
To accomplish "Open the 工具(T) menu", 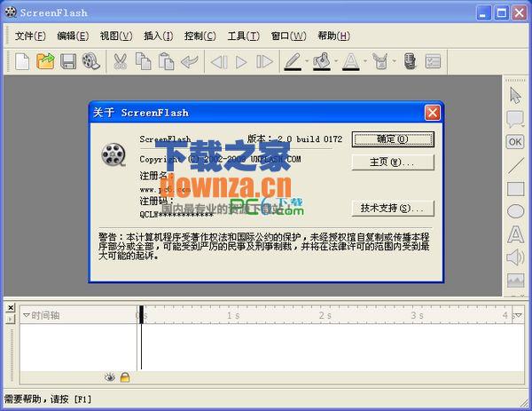I will 244,36.
